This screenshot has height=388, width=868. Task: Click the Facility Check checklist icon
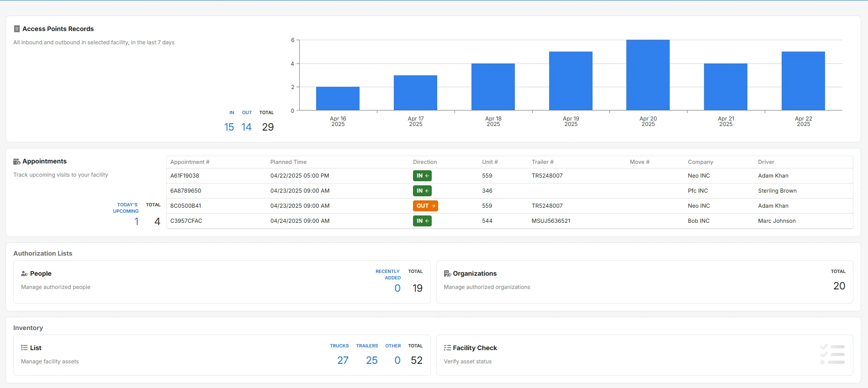(447, 348)
